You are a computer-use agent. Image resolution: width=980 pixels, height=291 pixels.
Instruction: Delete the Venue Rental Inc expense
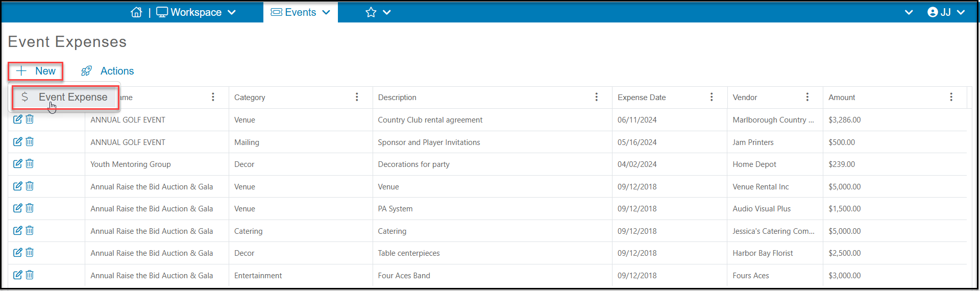30,186
